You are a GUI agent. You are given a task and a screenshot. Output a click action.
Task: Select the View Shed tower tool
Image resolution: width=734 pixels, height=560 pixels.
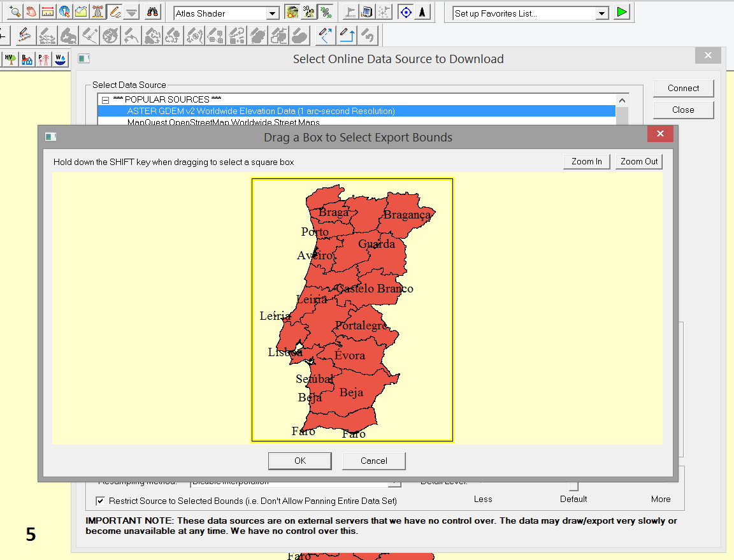pyautogui.click(x=98, y=12)
